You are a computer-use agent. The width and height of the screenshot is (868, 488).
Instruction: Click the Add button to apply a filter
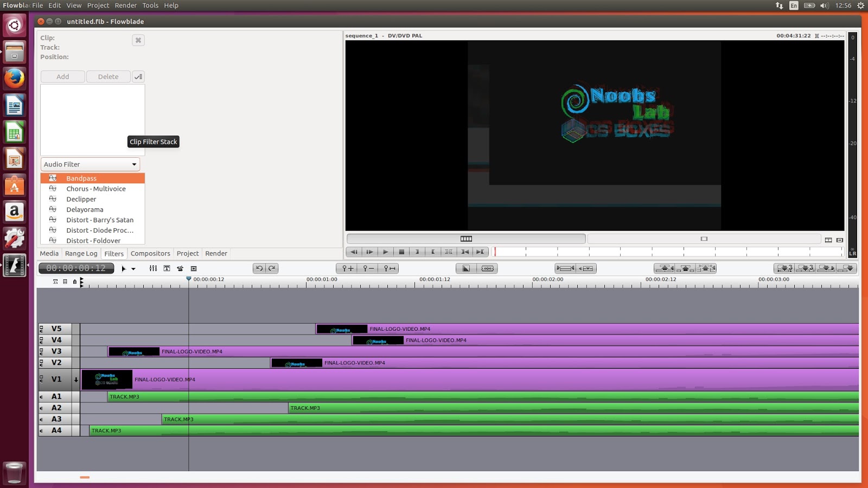[62, 76]
